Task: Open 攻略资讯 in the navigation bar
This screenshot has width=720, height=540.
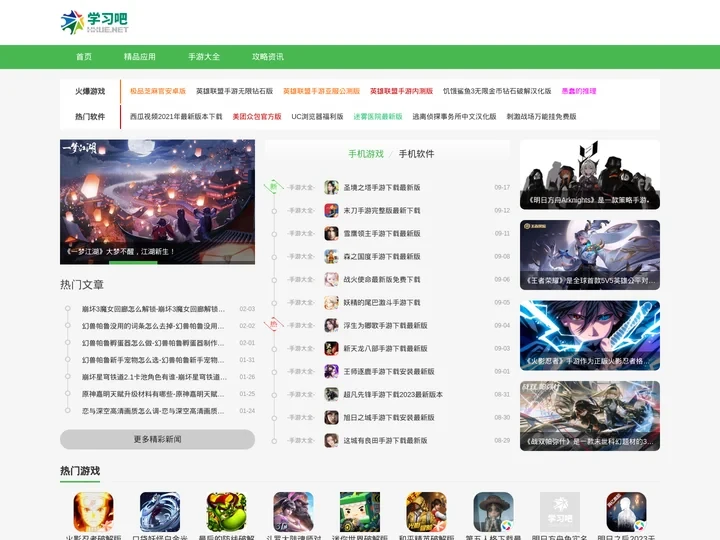Action: click(x=268, y=56)
